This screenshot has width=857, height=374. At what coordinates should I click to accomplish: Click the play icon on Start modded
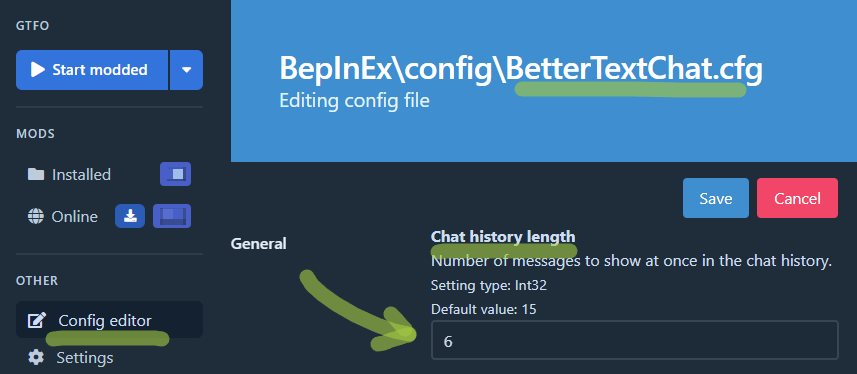(x=38, y=70)
